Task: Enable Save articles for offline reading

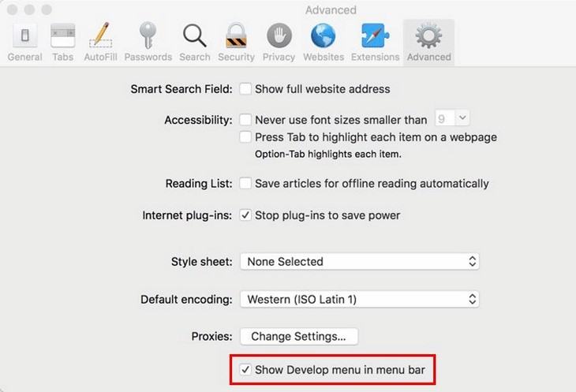Action: (245, 183)
